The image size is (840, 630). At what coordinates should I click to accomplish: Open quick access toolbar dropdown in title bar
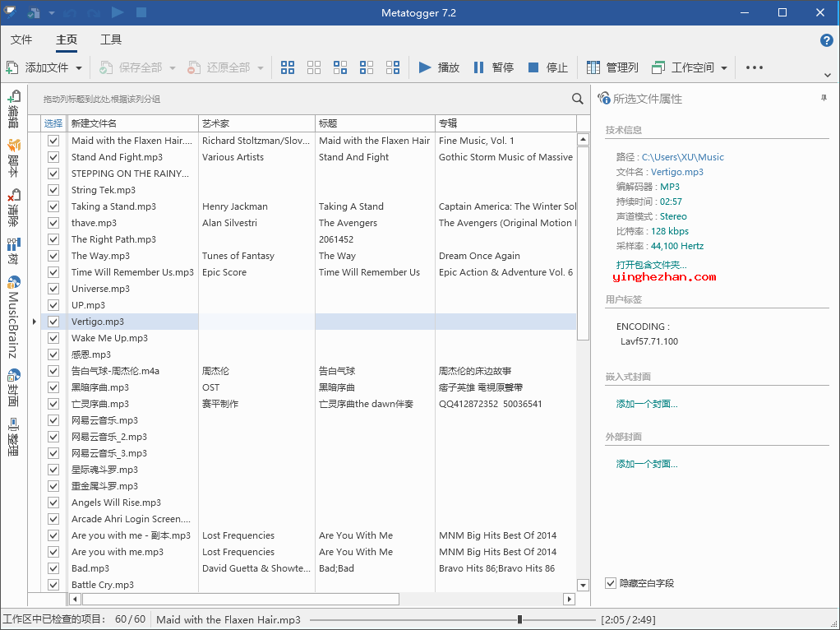coord(52,13)
